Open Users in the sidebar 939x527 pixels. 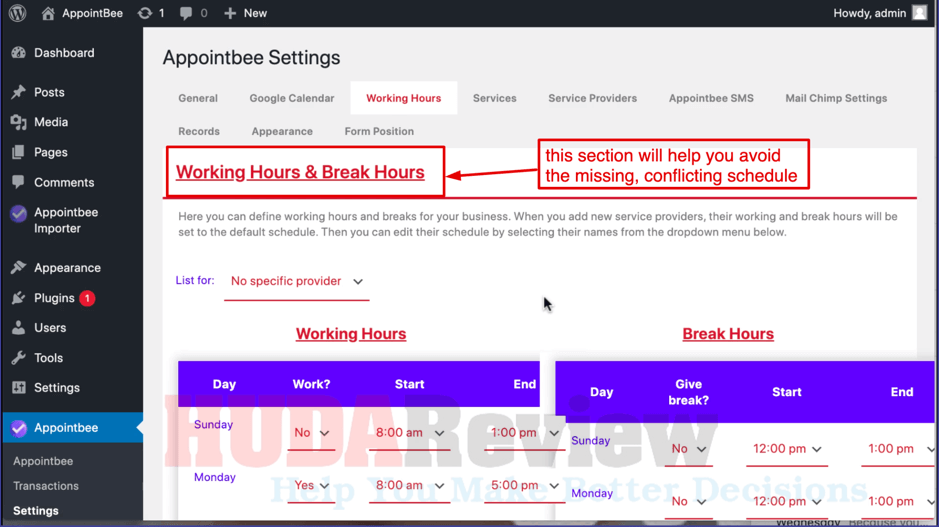(x=50, y=328)
